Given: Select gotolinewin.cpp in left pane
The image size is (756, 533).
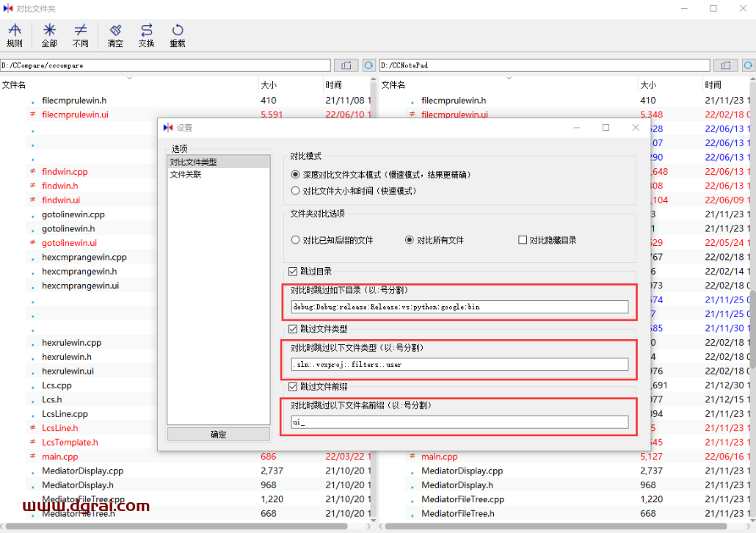Looking at the screenshot, I should point(73,214).
